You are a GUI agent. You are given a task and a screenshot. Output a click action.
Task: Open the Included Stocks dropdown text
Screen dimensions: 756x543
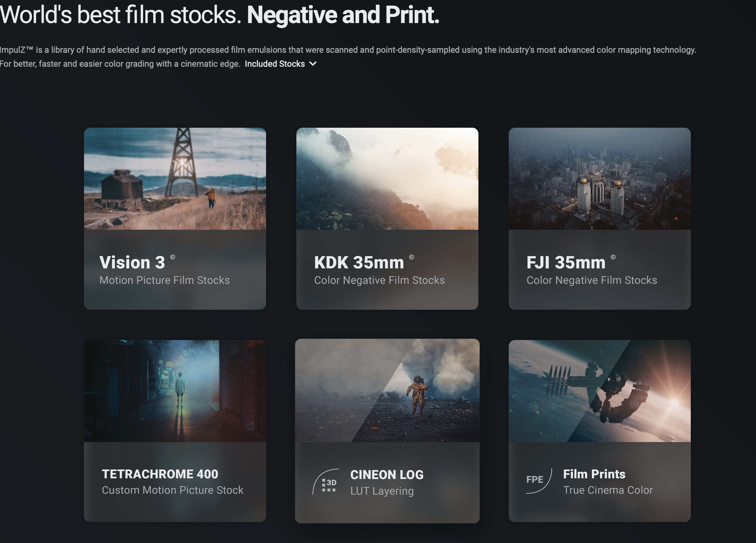(274, 64)
